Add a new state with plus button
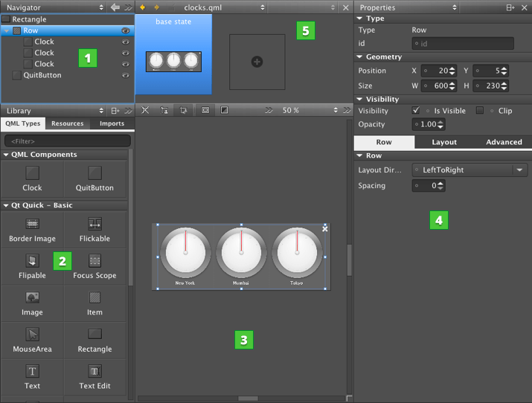The image size is (532, 403). [x=257, y=62]
